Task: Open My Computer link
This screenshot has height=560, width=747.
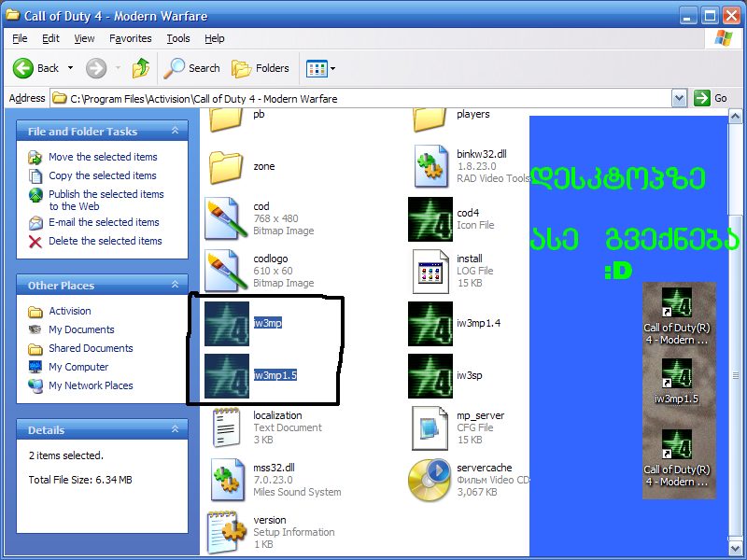Action: [78, 367]
